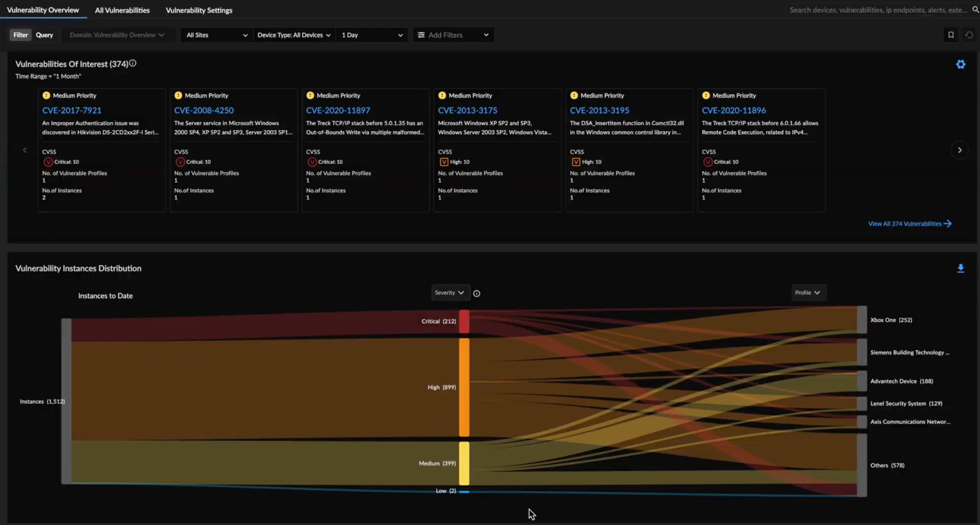The width and height of the screenshot is (980, 525).
Task: Click the settings gear icon
Action: click(x=960, y=64)
